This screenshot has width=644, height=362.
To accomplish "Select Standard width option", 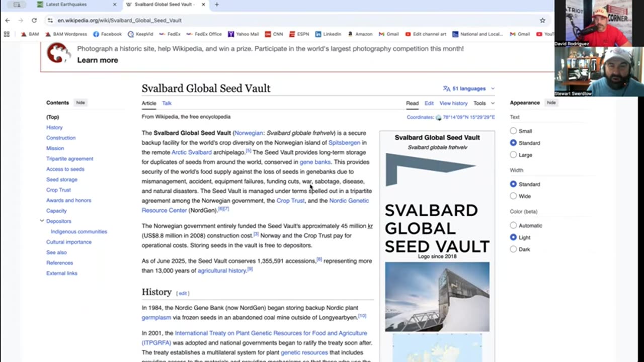I will (x=513, y=184).
